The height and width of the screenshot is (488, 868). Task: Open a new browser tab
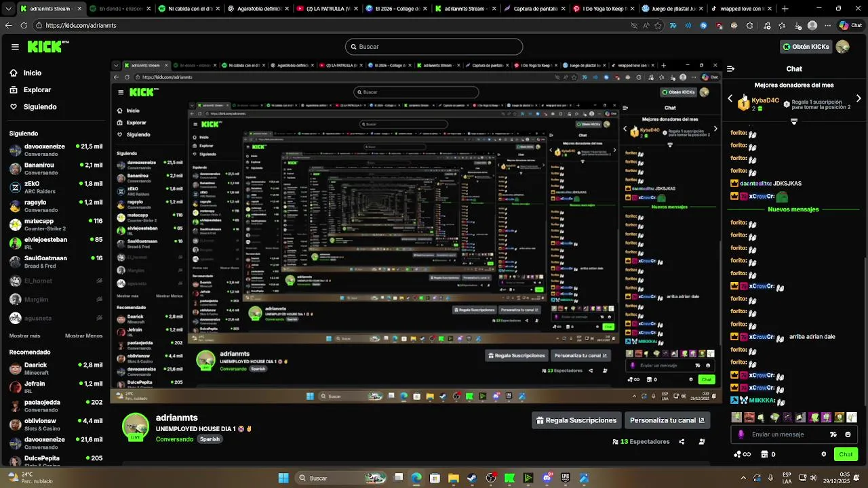(x=785, y=9)
